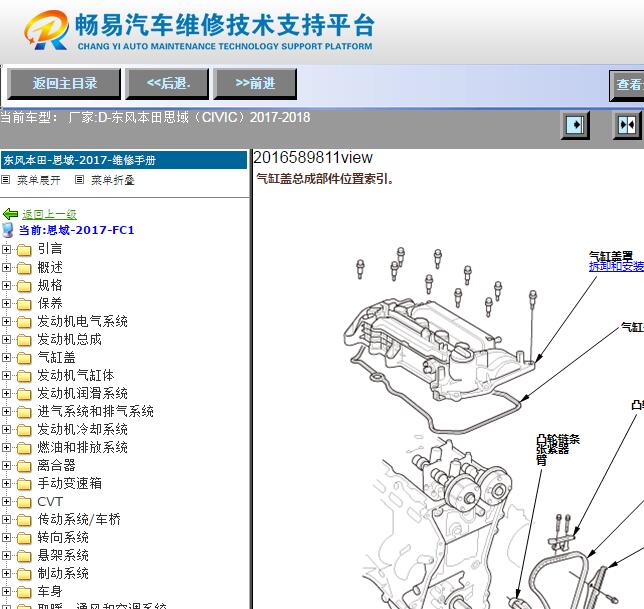Open the 离合器 tree item
The width and height of the screenshot is (644, 609).
56,465
